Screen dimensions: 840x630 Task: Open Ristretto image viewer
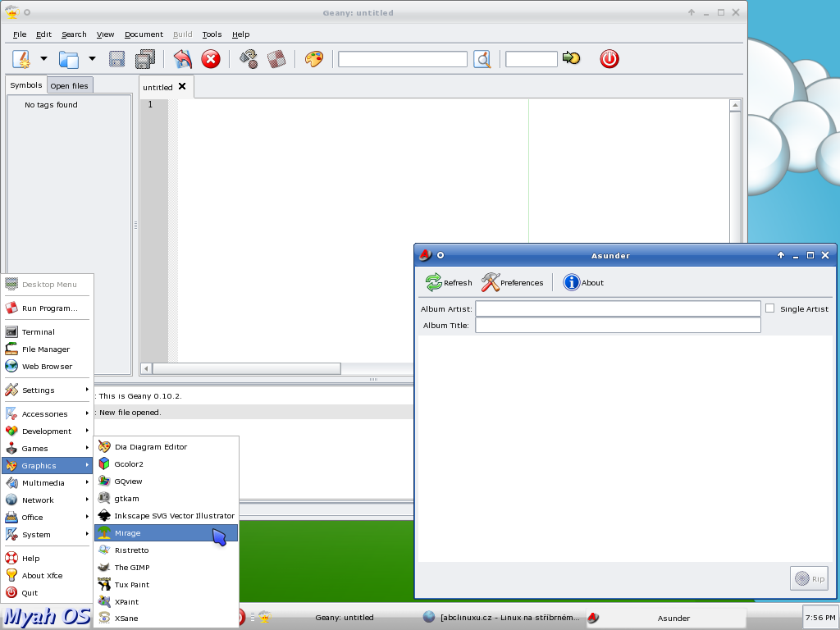point(166,550)
